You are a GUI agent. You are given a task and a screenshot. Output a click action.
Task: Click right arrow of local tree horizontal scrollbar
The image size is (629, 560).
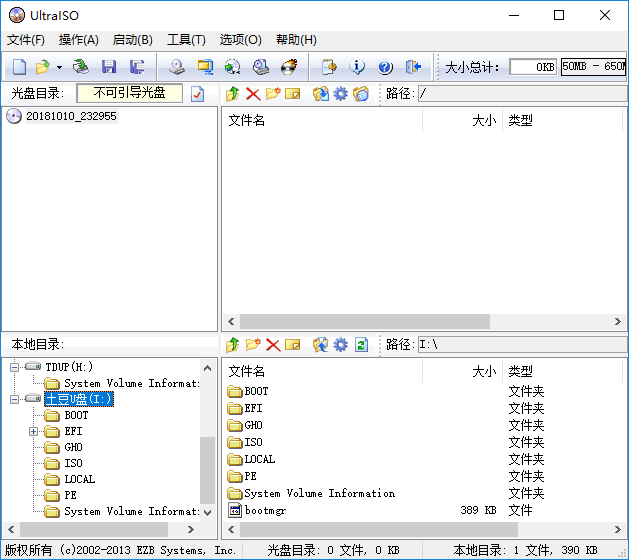point(191,530)
